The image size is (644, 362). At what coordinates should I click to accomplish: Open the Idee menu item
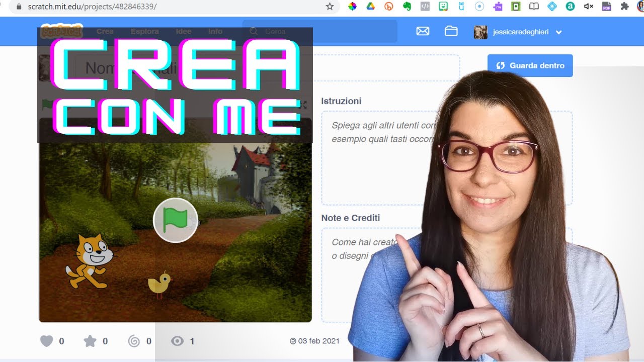184,31
